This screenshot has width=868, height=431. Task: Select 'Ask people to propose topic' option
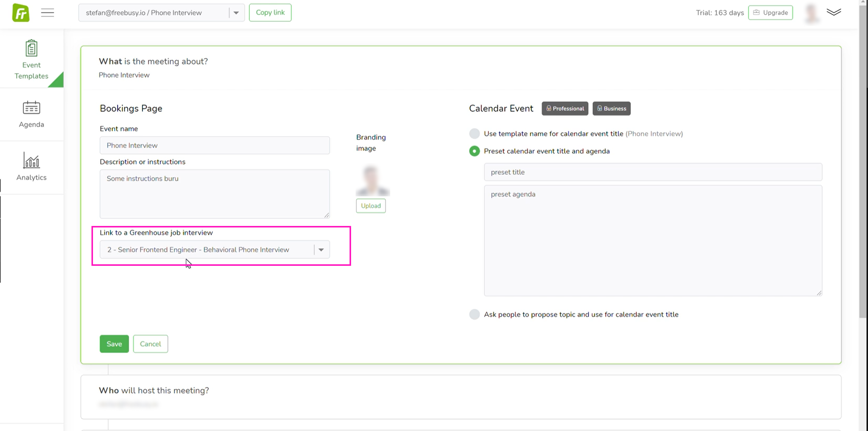[474, 314]
